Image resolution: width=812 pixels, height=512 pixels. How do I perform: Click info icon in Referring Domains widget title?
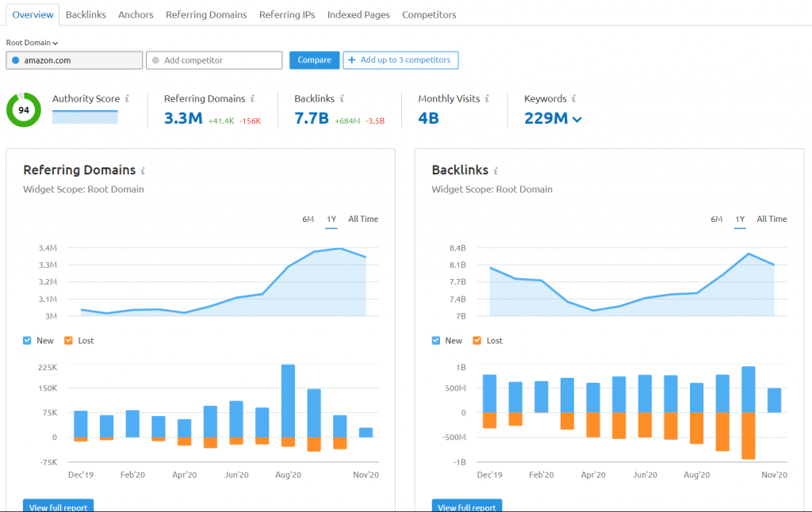(143, 170)
